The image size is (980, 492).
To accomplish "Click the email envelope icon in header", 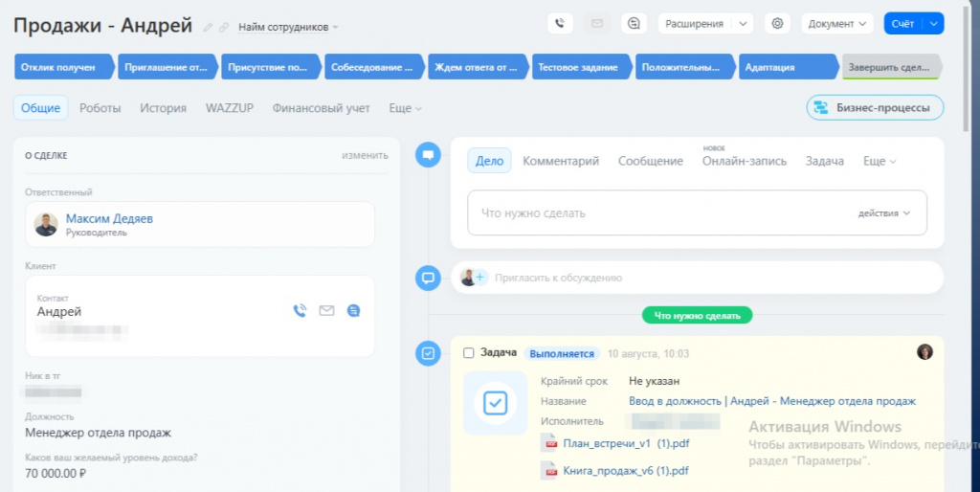I will (597, 24).
